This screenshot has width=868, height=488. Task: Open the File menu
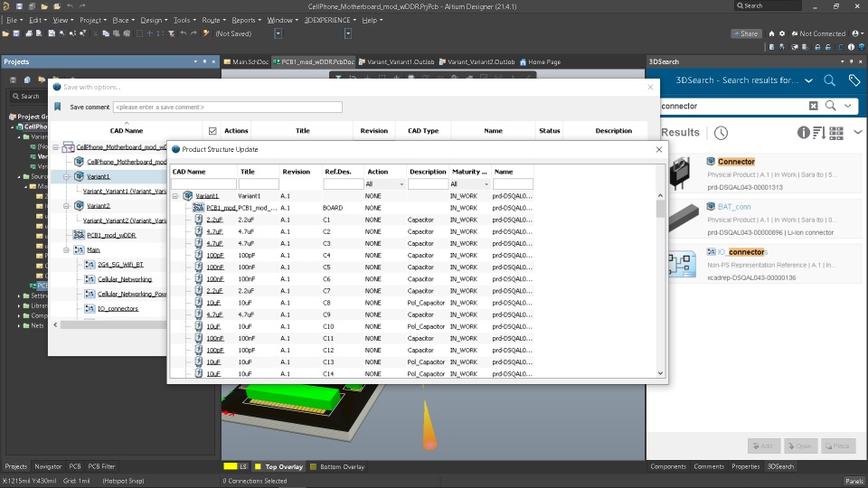[14, 20]
